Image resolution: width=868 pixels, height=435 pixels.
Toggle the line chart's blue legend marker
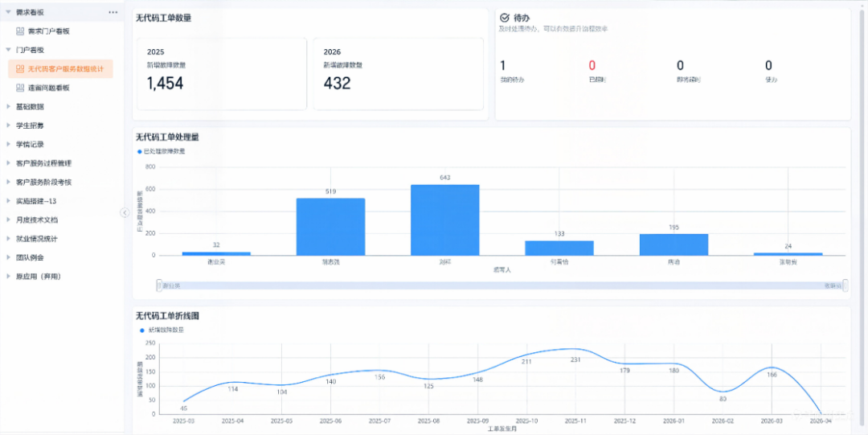pos(141,330)
